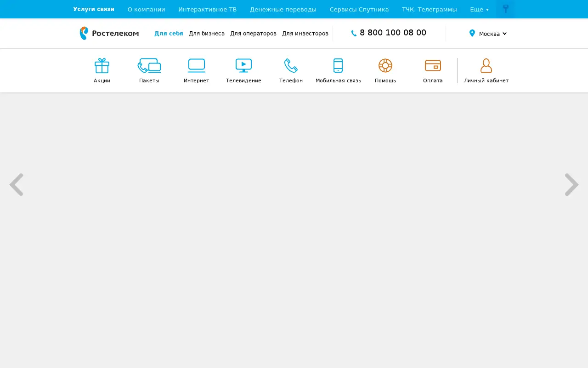This screenshot has width=588, height=368.
Task: Open the Денежные переводы menu item
Action: click(x=283, y=9)
